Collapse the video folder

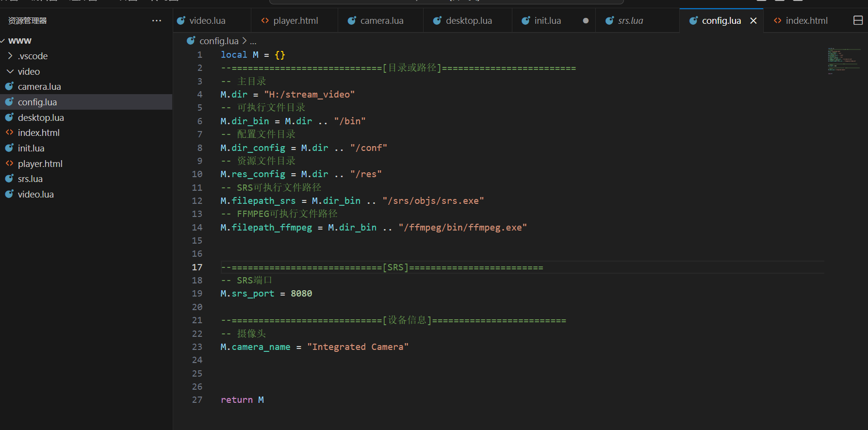[10, 71]
